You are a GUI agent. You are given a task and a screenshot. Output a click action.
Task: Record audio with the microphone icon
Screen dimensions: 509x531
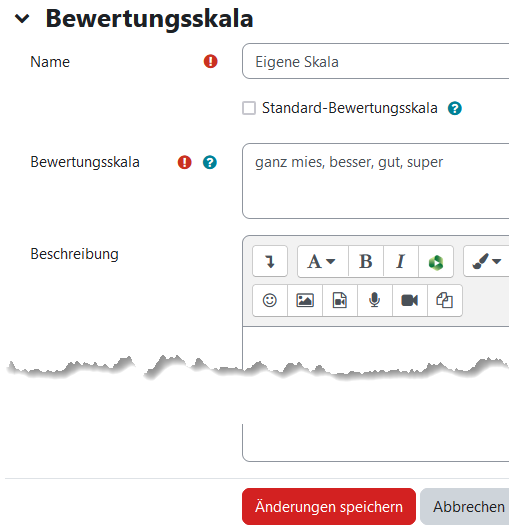(375, 301)
